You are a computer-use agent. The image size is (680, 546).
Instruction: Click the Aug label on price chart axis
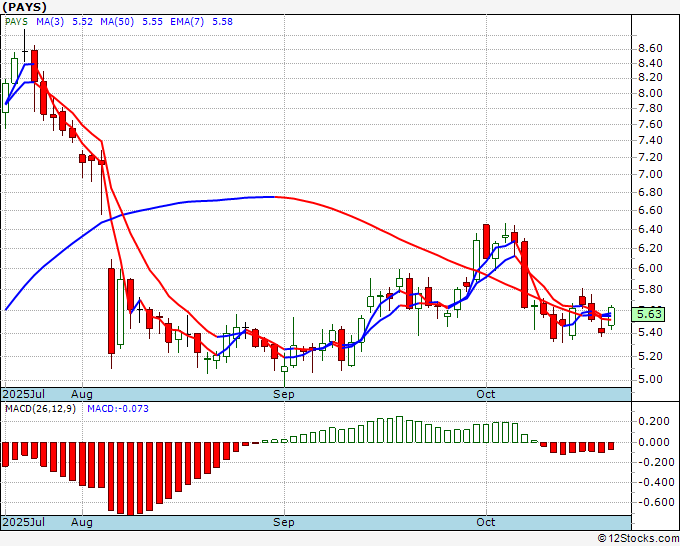point(82,394)
